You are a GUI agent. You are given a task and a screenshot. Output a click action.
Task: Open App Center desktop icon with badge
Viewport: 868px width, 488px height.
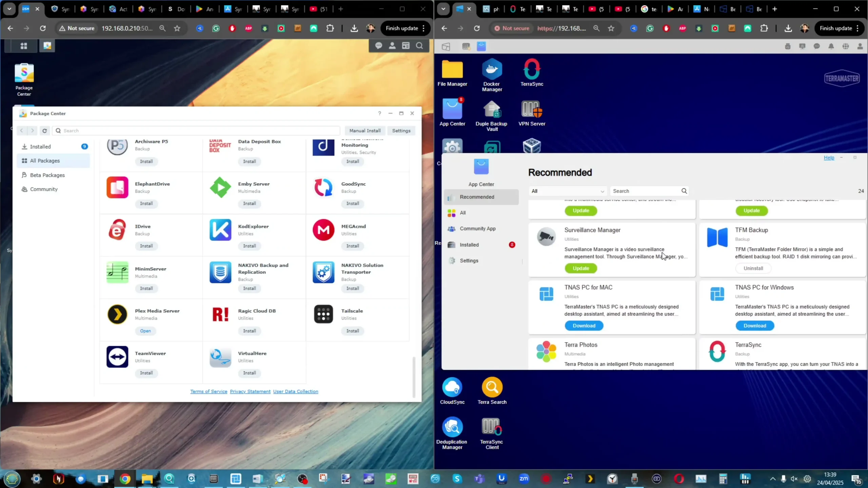(452, 112)
